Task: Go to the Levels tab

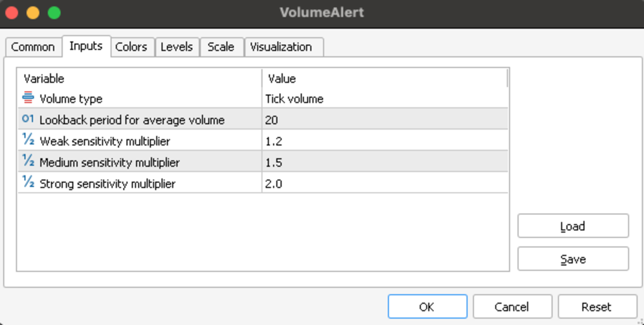Action: point(177,47)
